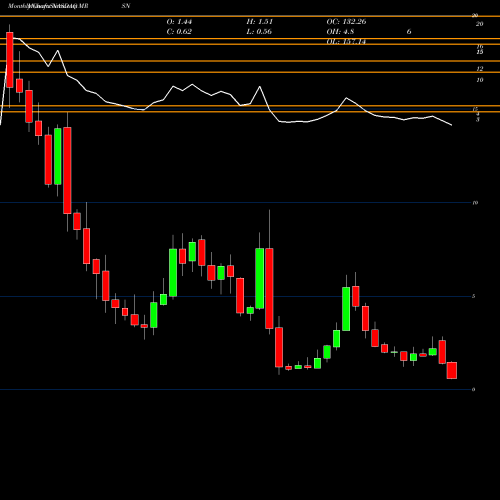Click the OL: 157.14 reading
Viewport: 500px width, 500px height.
tap(346, 42)
